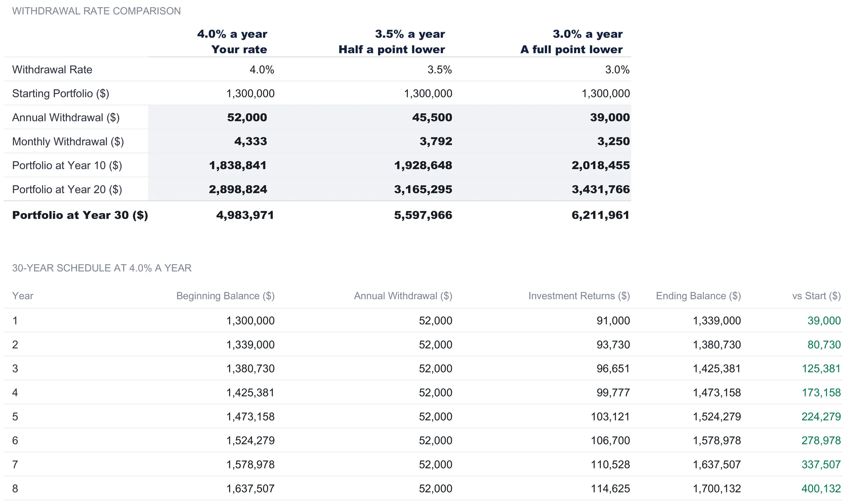Click the 'Investment Returns ($)' column header
The height and width of the screenshot is (504, 846).
579,296
